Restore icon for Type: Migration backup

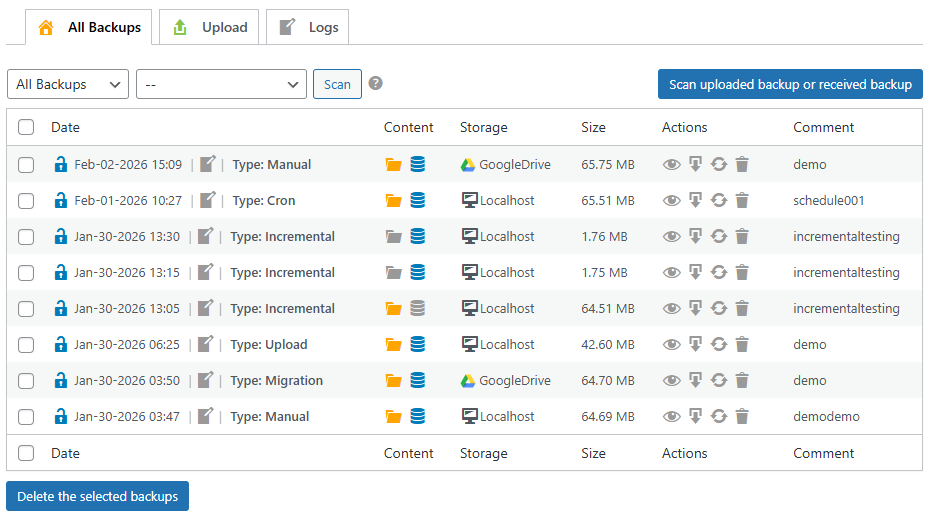(719, 380)
